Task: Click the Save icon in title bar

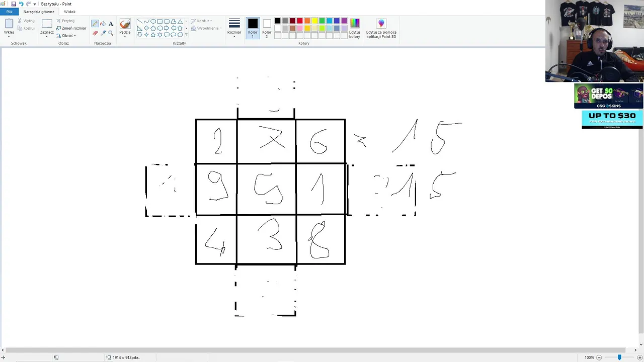Action: pyautogui.click(x=14, y=4)
